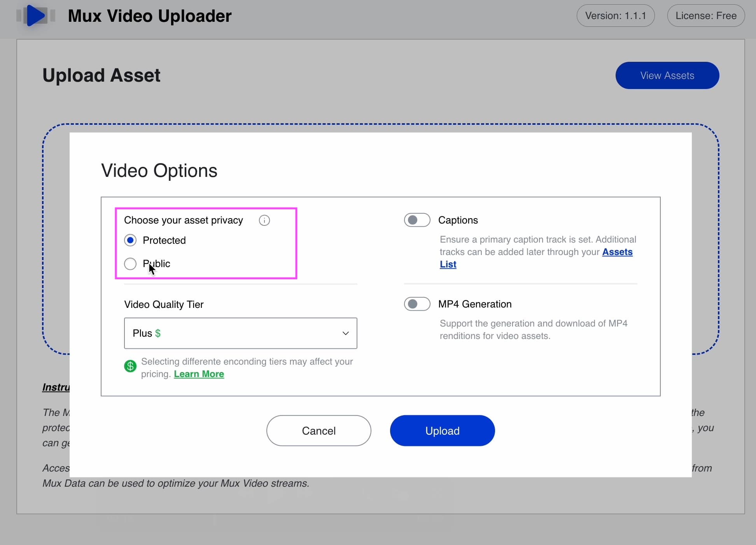
Task: Click the MP4 Generation label text
Action: [474, 304]
